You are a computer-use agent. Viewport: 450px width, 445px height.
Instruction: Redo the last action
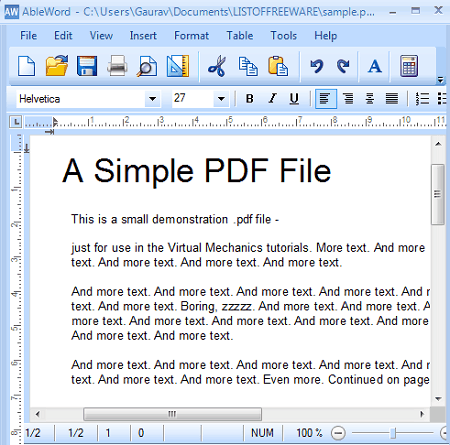[343, 66]
